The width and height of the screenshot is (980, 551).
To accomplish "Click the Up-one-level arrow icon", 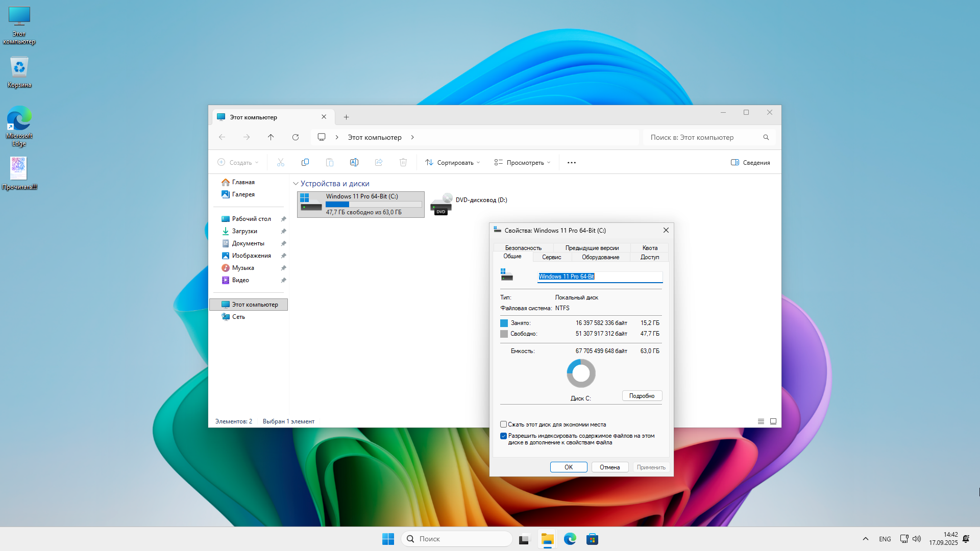I will point(271,137).
